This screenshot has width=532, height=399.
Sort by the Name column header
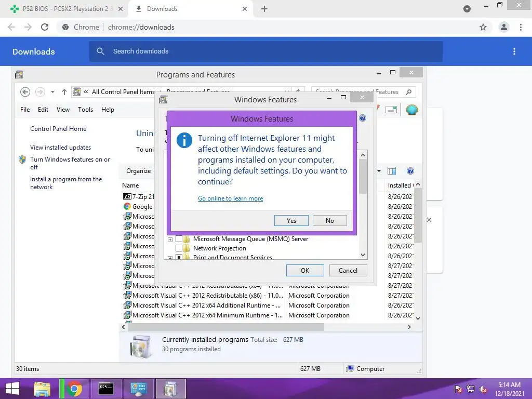coord(130,185)
